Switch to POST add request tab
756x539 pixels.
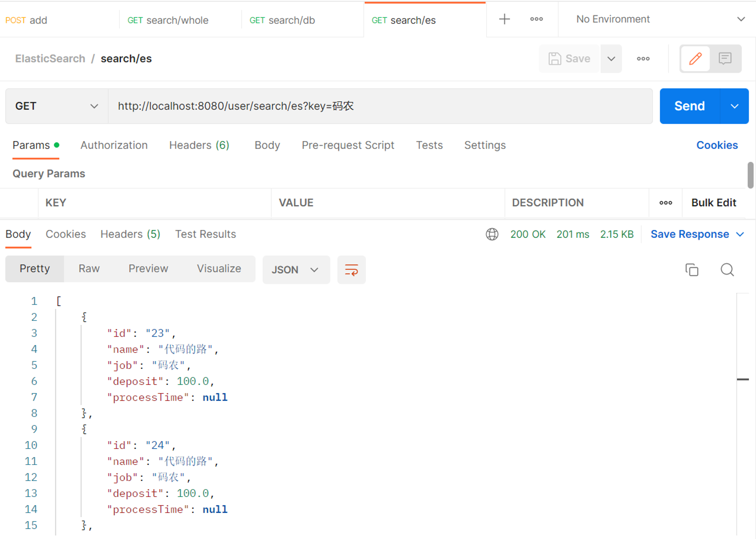tap(59, 20)
